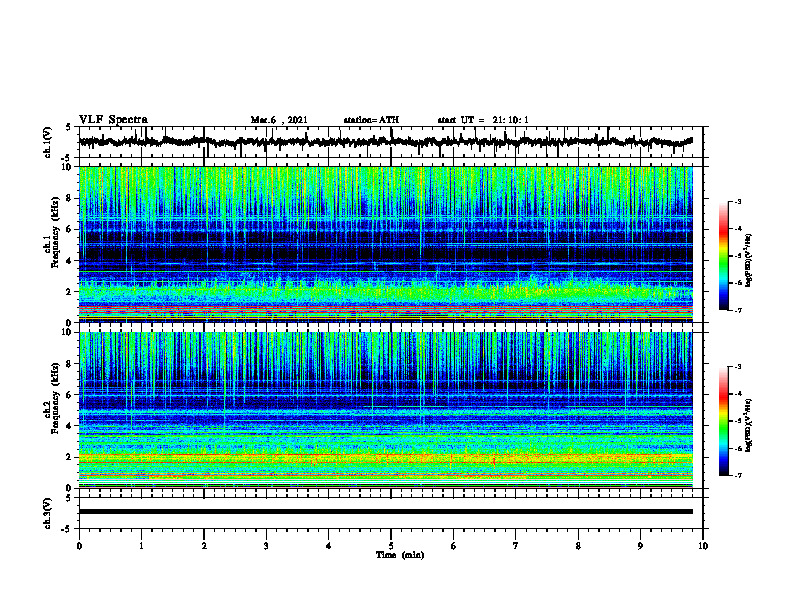Click the time axis tick label "10"
This screenshot has height=612, width=792.
[703, 546]
